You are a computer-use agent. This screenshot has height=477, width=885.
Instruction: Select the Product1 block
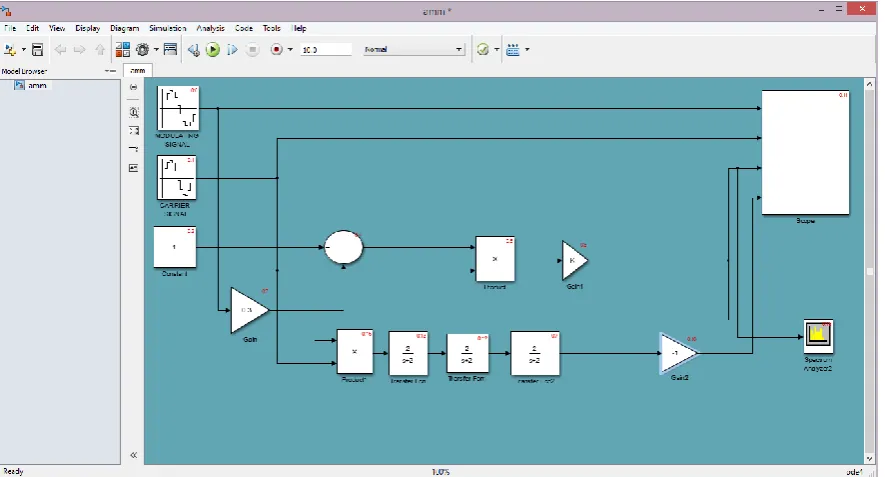pos(354,352)
